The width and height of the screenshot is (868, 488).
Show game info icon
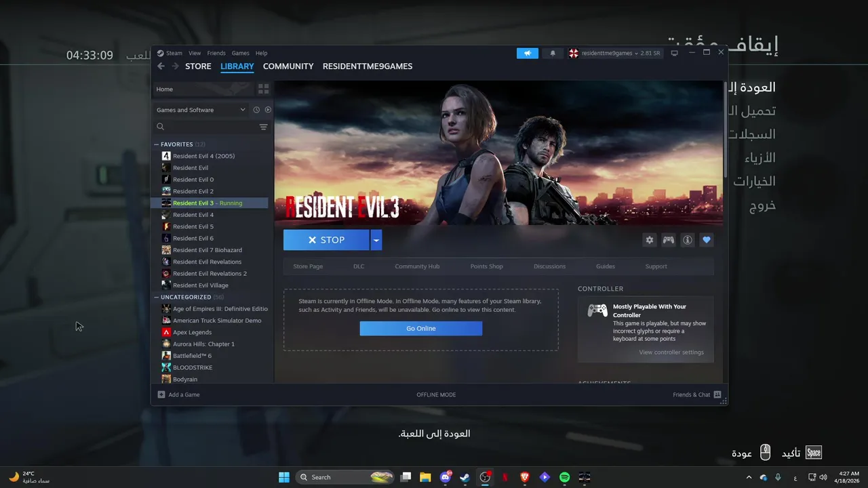[688, 240]
